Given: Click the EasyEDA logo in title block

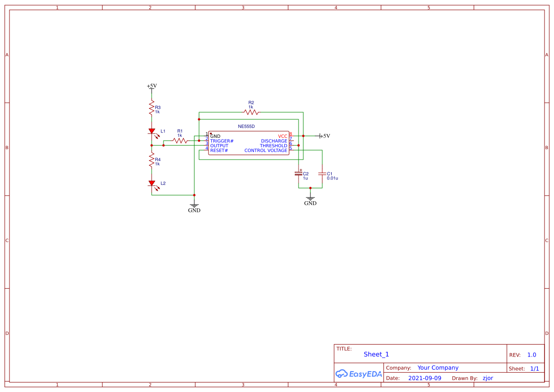Looking at the screenshot, I should (359, 374).
